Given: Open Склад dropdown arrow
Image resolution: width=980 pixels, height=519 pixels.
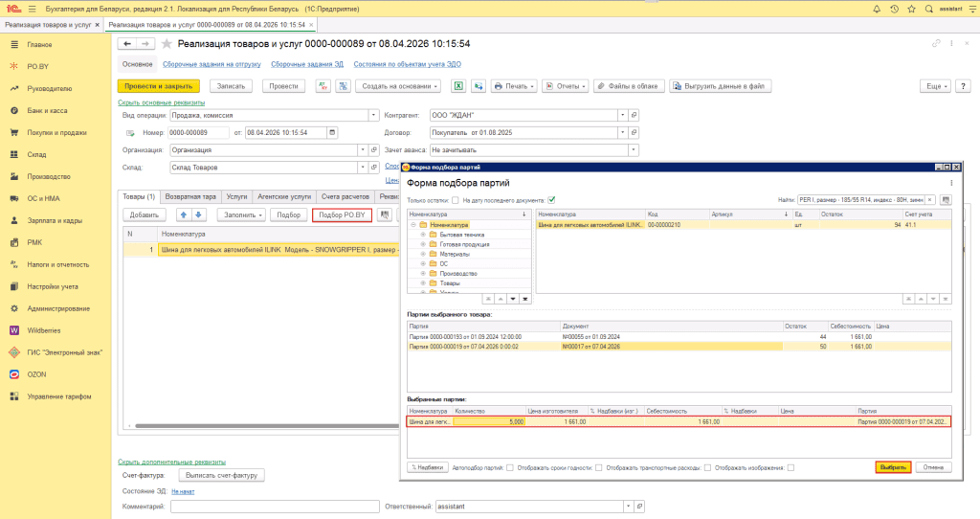Looking at the screenshot, I should coord(363,168).
